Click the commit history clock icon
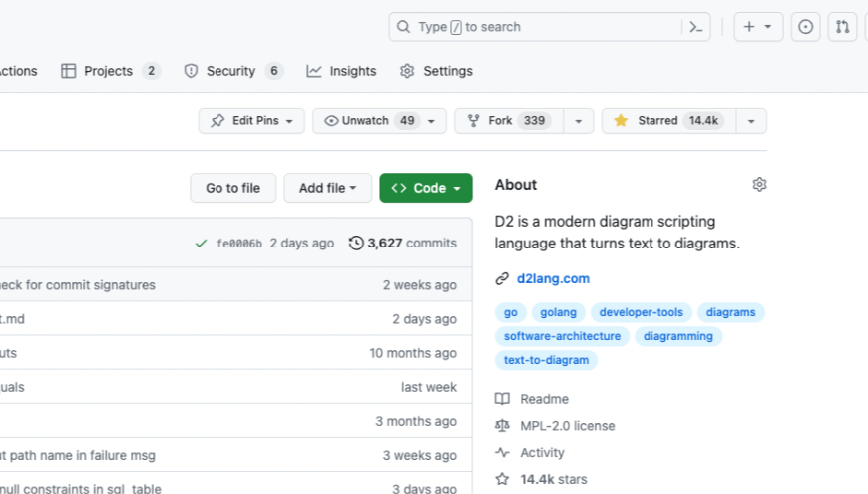 [356, 243]
